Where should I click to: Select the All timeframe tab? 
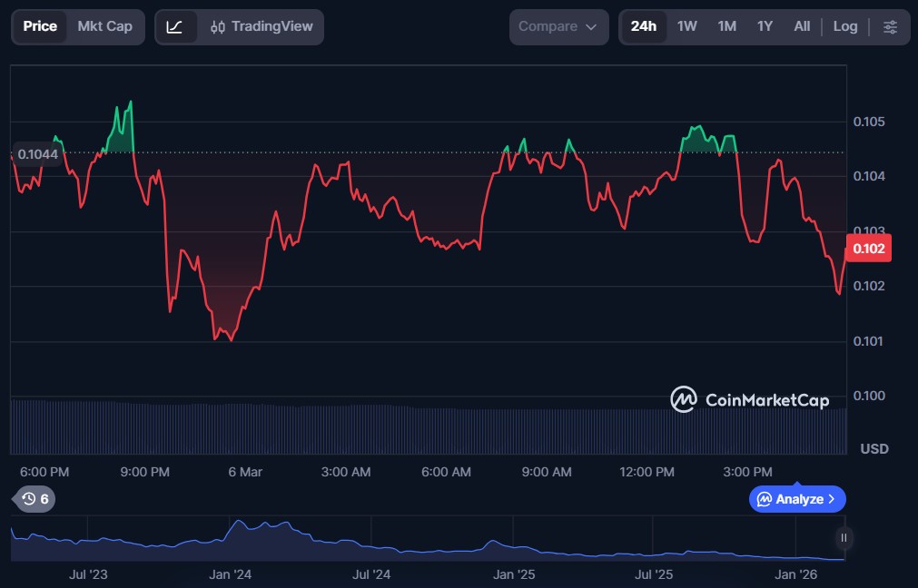[x=801, y=26]
